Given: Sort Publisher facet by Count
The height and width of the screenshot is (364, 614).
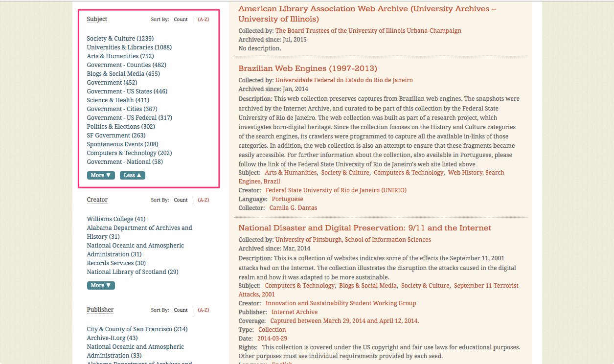Looking at the screenshot, I should tap(181, 310).
